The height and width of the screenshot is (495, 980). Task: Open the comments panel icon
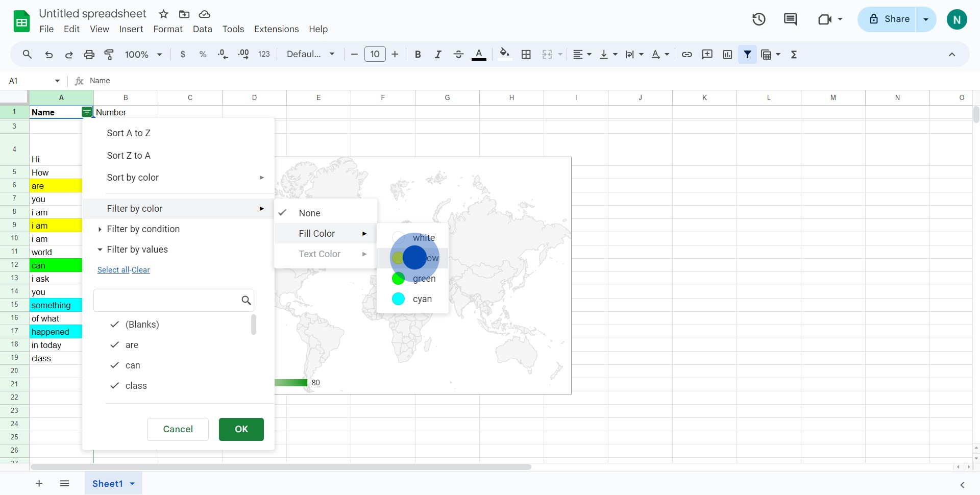coord(790,19)
